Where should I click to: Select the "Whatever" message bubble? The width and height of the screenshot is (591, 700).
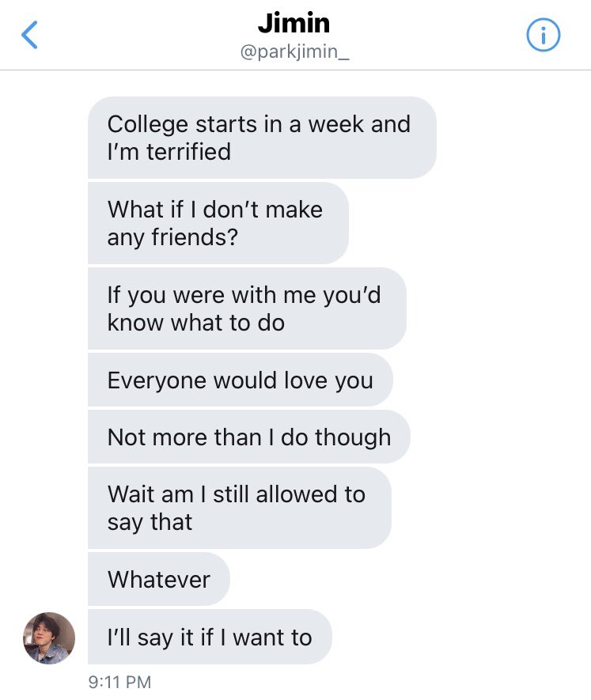click(x=158, y=579)
